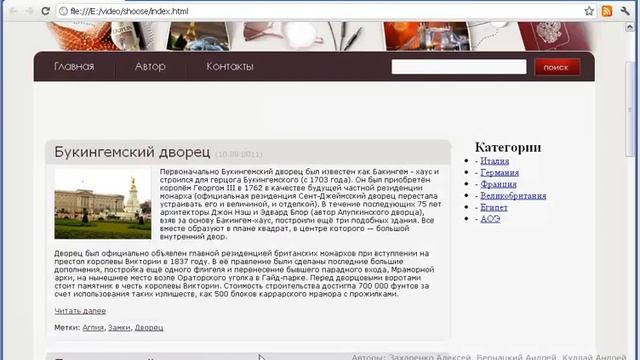Open the Контакты menu item
The image size is (640, 360).
[x=230, y=66]
